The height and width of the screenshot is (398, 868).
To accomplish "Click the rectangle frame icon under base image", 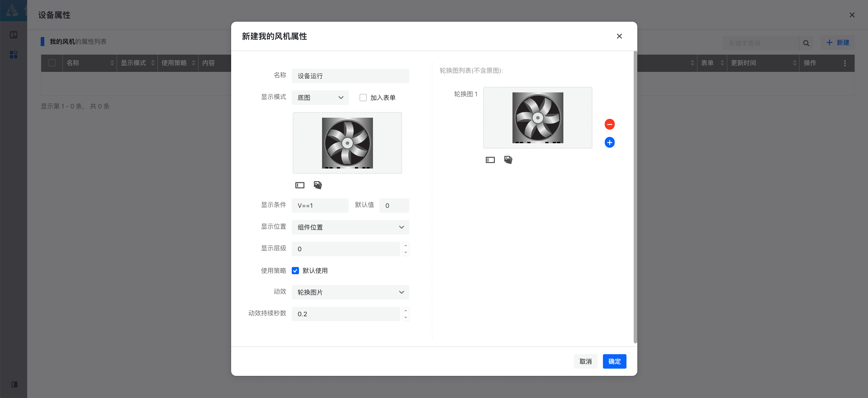I will click(x=300, y=185).
